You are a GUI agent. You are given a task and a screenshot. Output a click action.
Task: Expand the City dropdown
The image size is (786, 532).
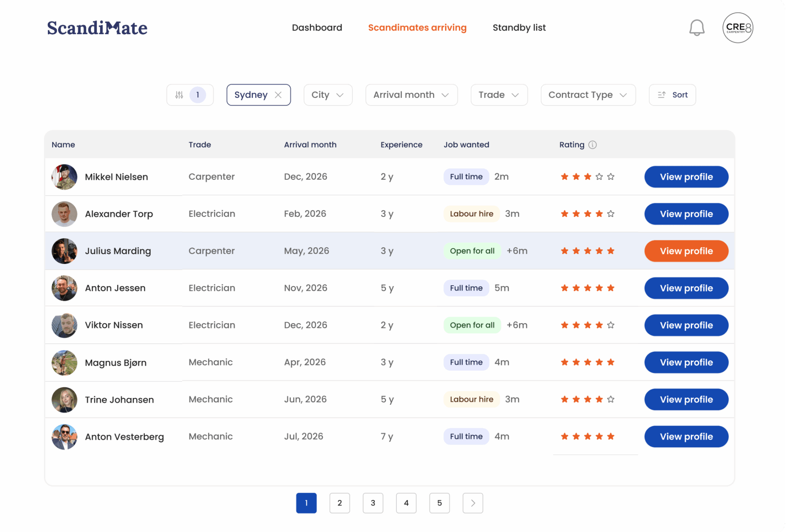[328, 95]
